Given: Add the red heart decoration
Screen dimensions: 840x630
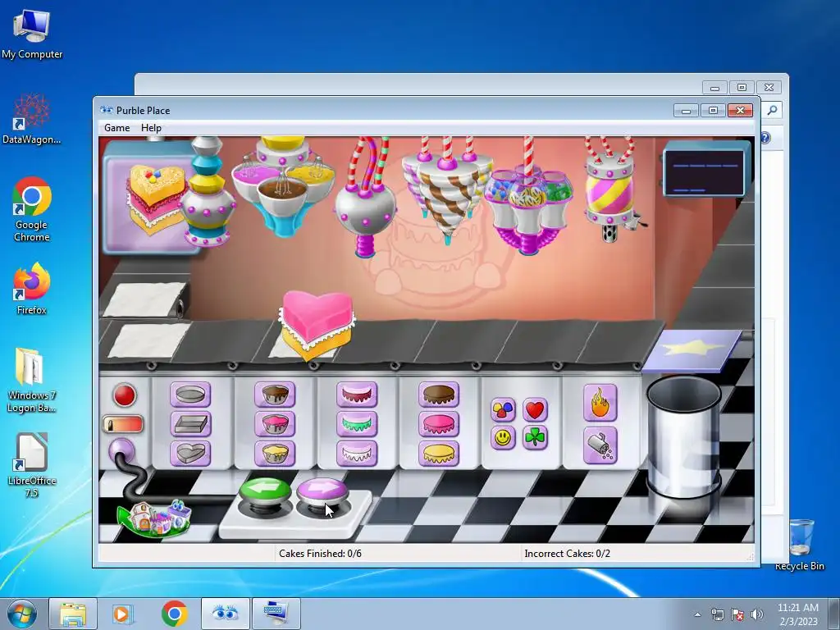Looking at the screenshot, I should [x=535, y=410].
